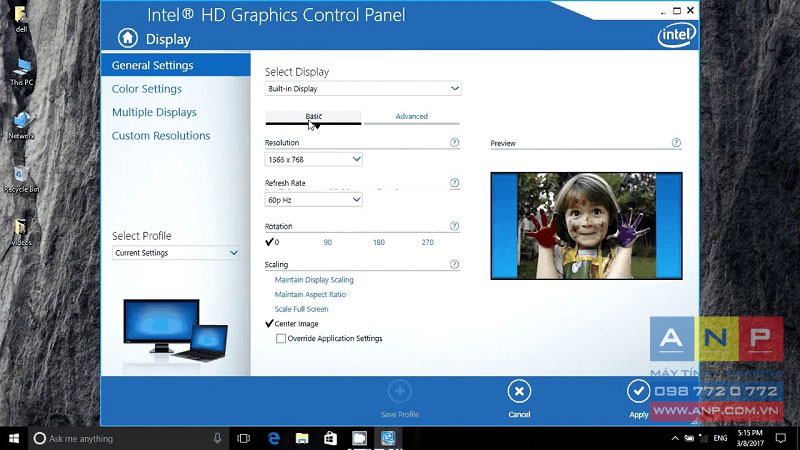The image size is (800, 450).
Task: Click the taskbar clock showing 5:15 PM
Action: (749, 438)
